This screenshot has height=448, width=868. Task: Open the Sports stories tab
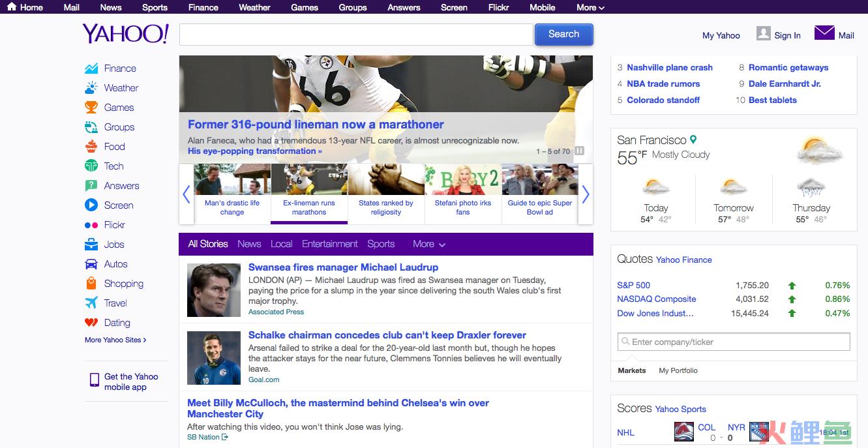[381, 244]
